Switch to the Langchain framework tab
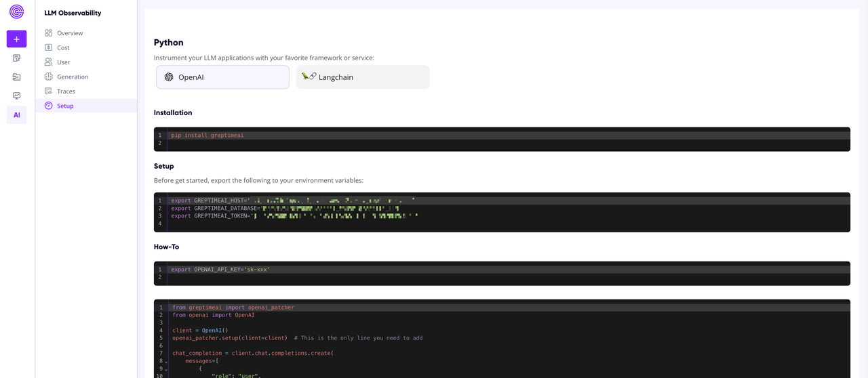Viewport: 868px width, 378px height. pyautogui.click(x=363, y=77)
